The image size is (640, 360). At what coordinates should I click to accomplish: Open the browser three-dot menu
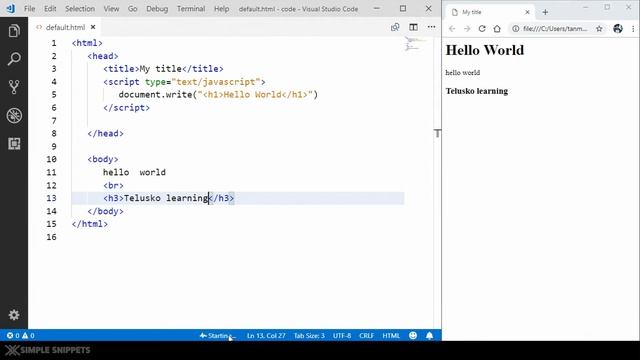(633, 29)
